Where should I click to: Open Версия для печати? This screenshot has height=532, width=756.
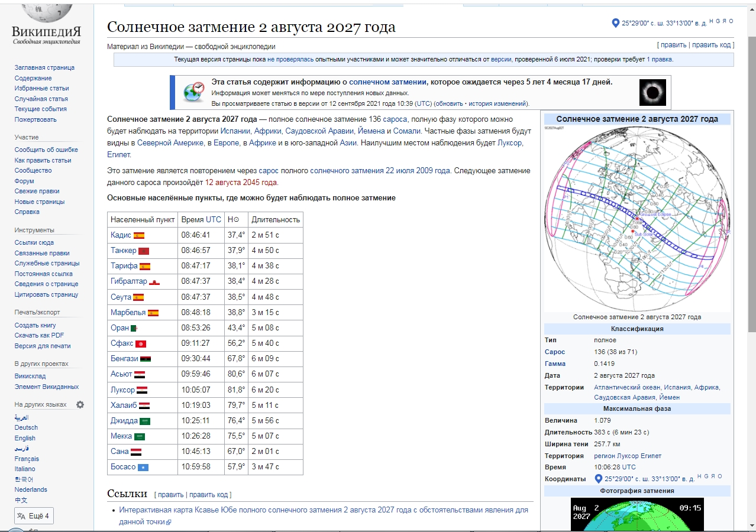coord(43,346)
